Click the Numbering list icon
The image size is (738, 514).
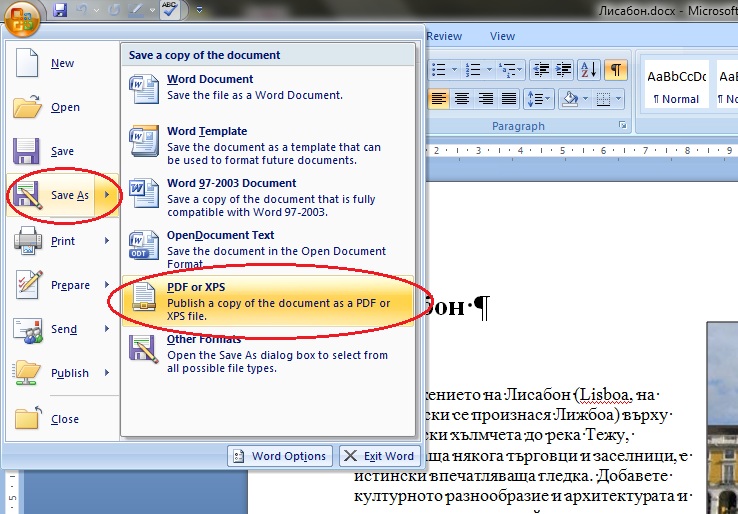coord(473,70)
